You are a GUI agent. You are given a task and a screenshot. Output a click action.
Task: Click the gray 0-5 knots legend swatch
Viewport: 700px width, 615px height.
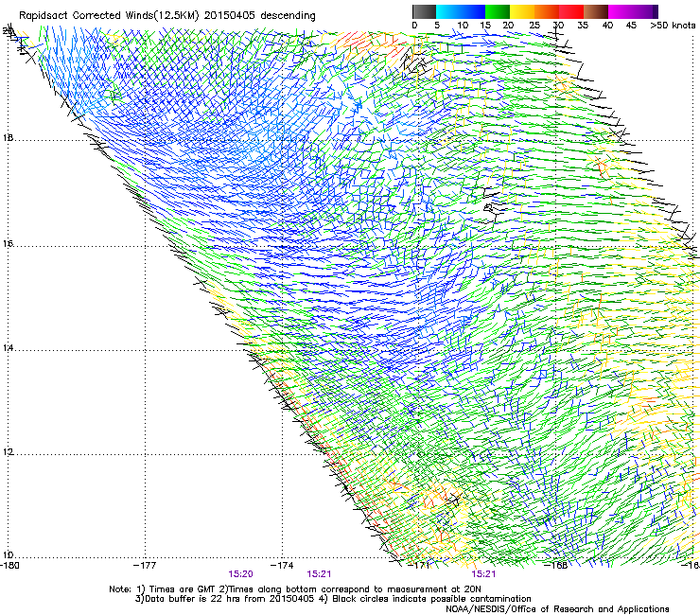point(424,11)
